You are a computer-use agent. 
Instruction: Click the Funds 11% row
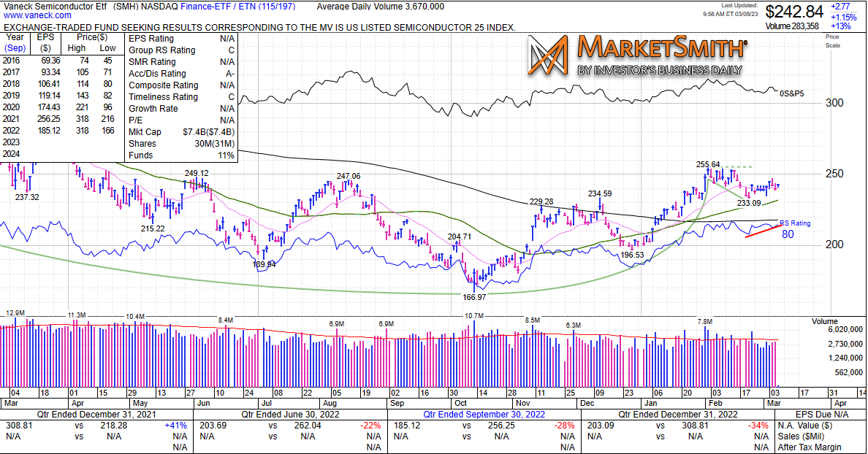pos(182,155)
